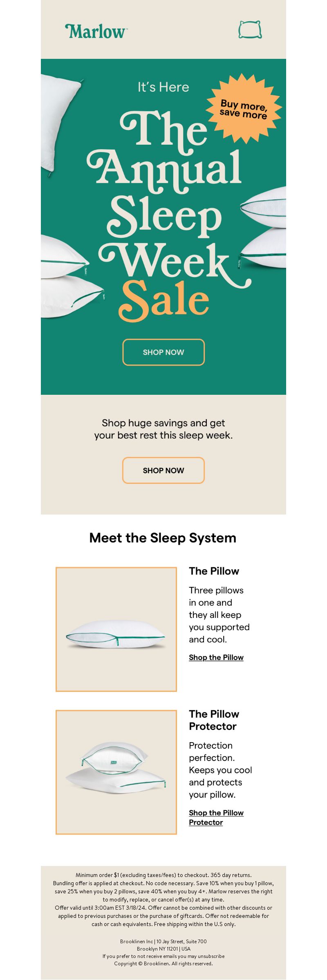Click the "Shop huge savings" tagline text
The height and width of the screenshot is (980, 327).
[x=163, y=429]
